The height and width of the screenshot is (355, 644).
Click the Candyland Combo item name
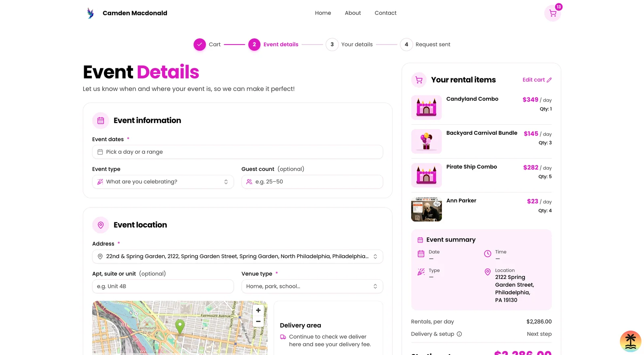(x=472, y=99)
